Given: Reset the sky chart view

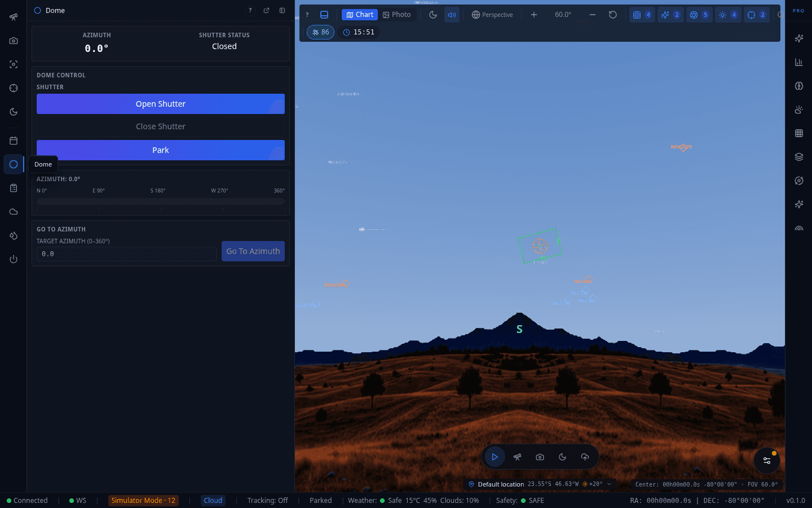Looking at the screenshot, I should click(x=613, y=15).
